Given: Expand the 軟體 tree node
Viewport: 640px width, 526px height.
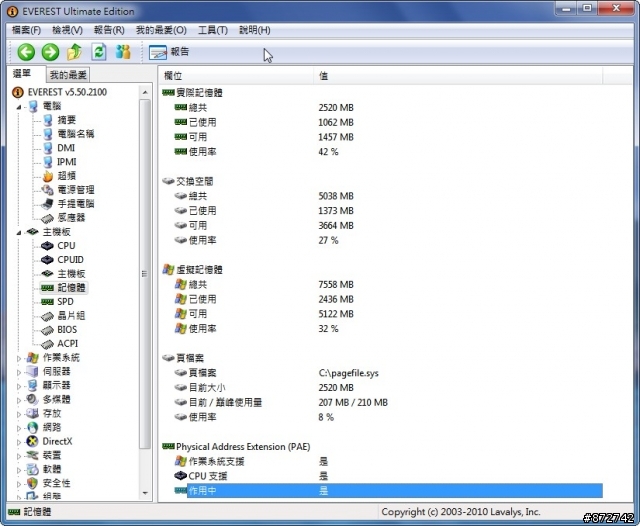Looking at the screenshot, I should [x=19, y=470].
